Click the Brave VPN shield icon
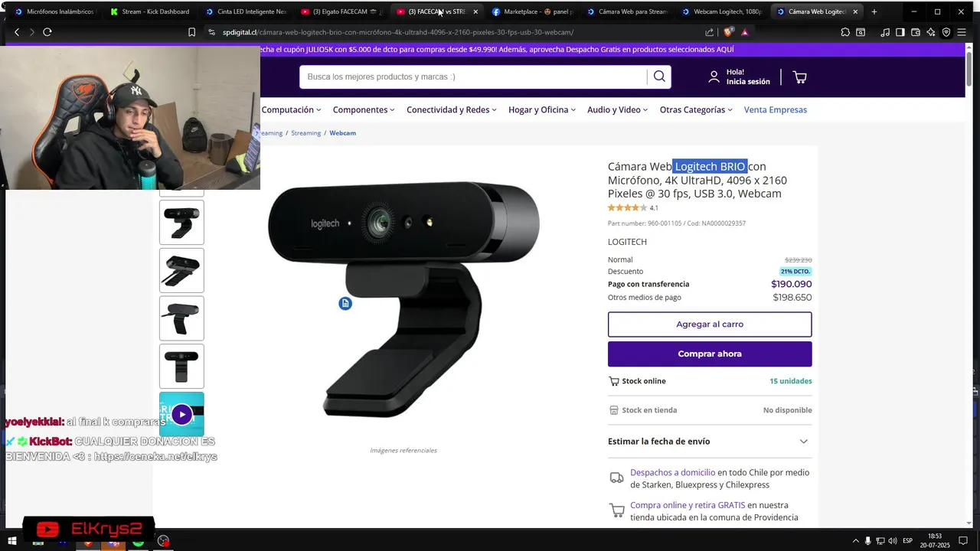This screenshot has height=551, width=980. [x=946, y=32]
